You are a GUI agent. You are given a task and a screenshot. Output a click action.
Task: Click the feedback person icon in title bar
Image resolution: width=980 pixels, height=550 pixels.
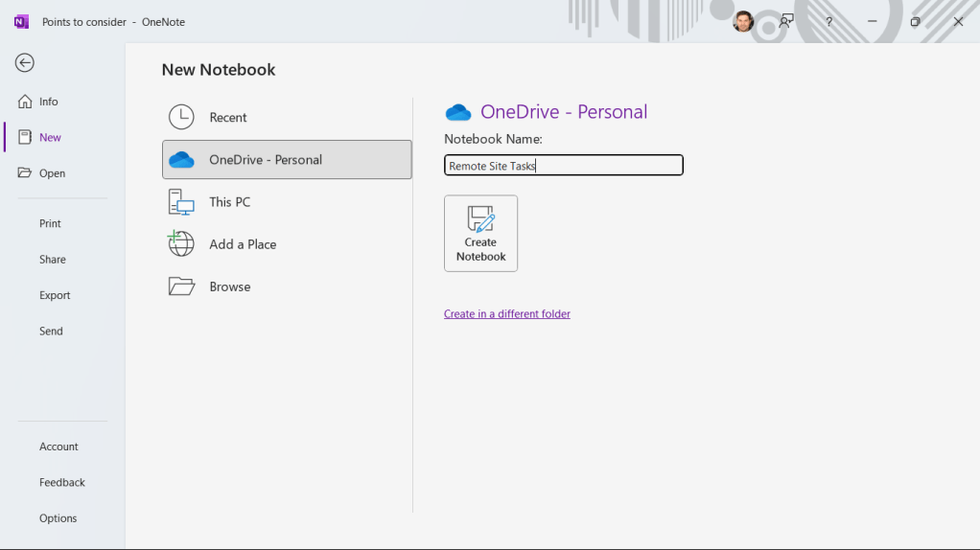click(x=786, y=21)
